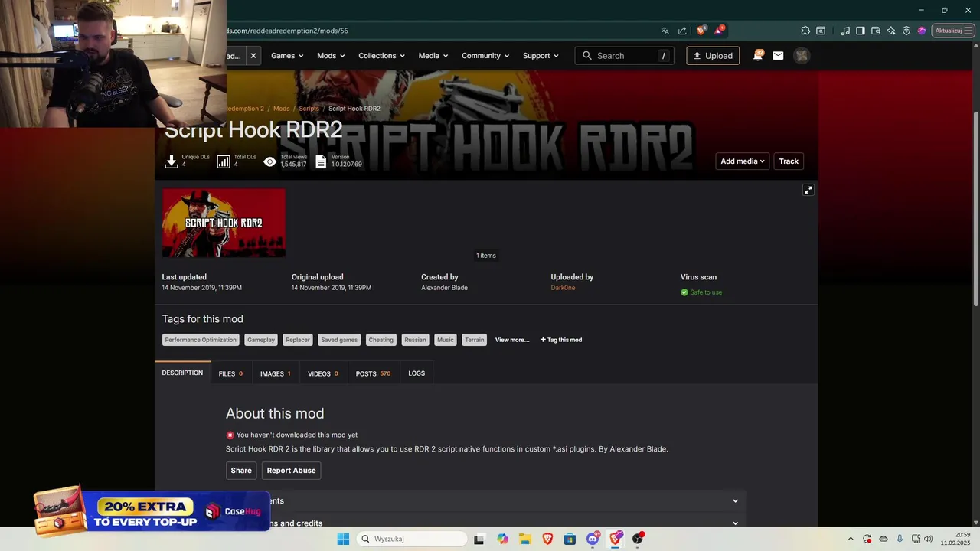Screen dimensions: 980x551
Task: Click the Unique DLs download icon
Action: [171, 161]
